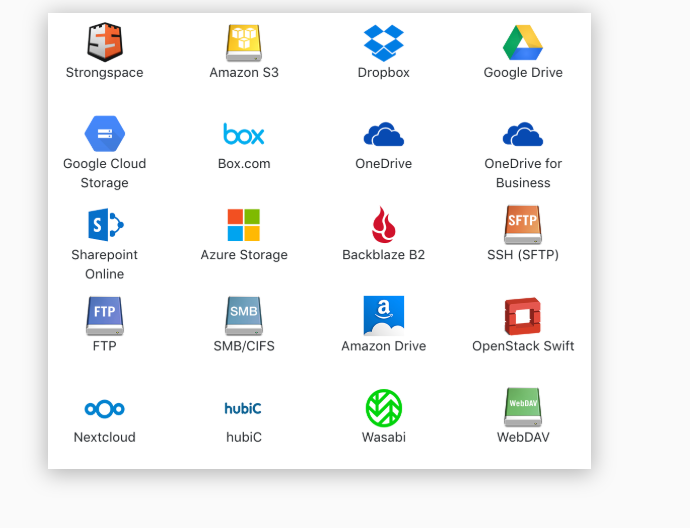690x528 pixels.
Task: Click the "Google Drive" text label
Action: pos(523,73)
